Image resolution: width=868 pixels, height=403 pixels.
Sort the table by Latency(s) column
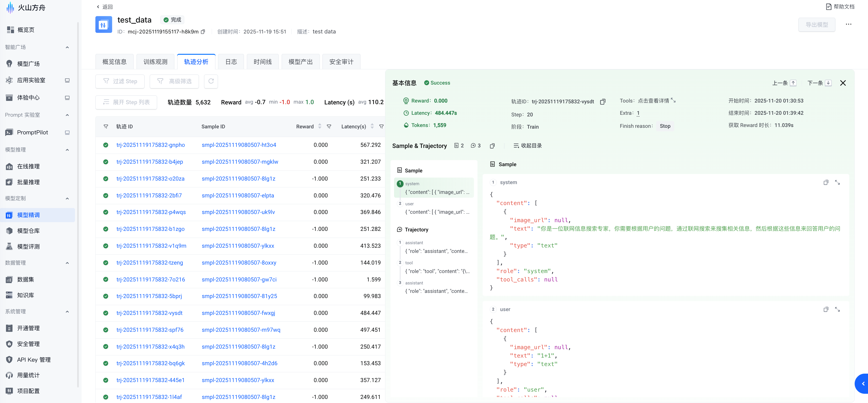[x=372, y=126]
